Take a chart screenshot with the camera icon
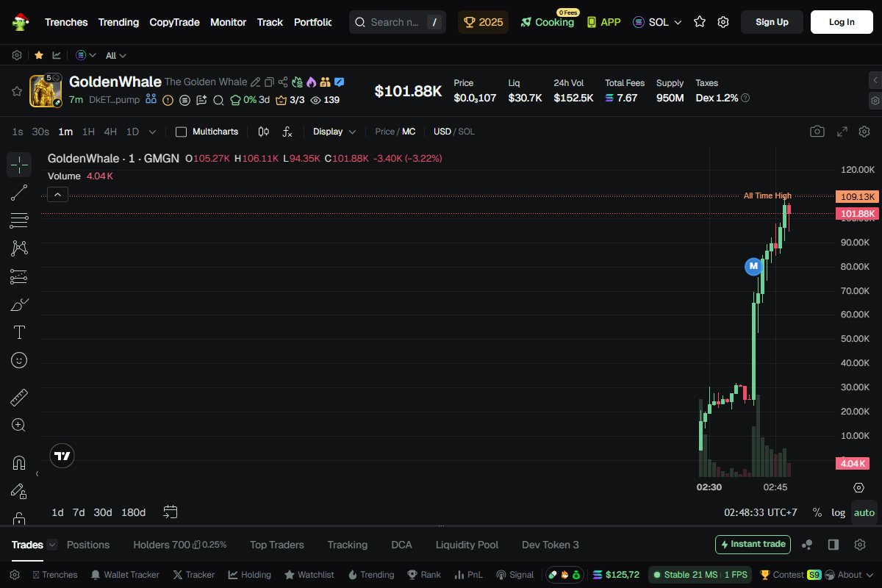Viewport: 882px width, 588px height. [817, 131]
